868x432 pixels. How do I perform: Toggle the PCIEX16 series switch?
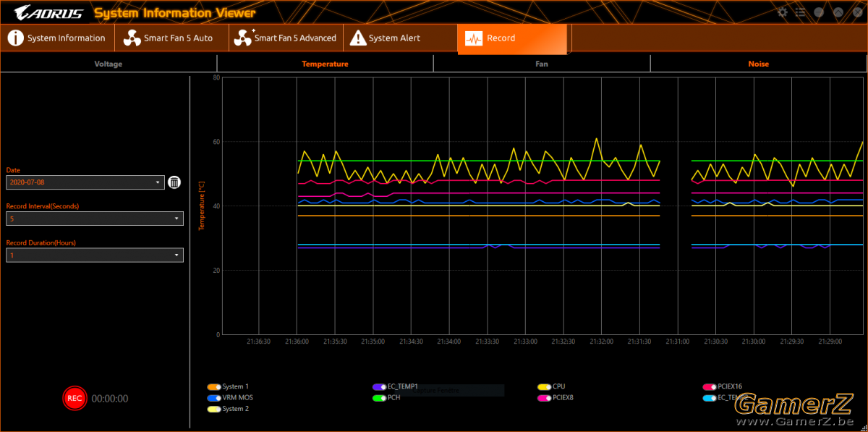pyautogui.click(x=709, y=386)
